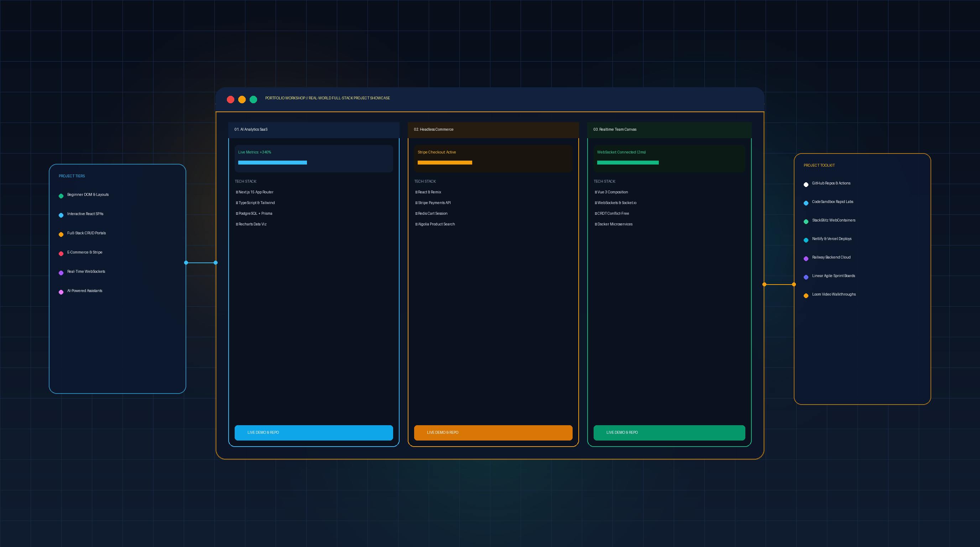Viewport: 980px width, 547px height.
Task: Click the green window dot in title bar
Action: click(254, 99)
